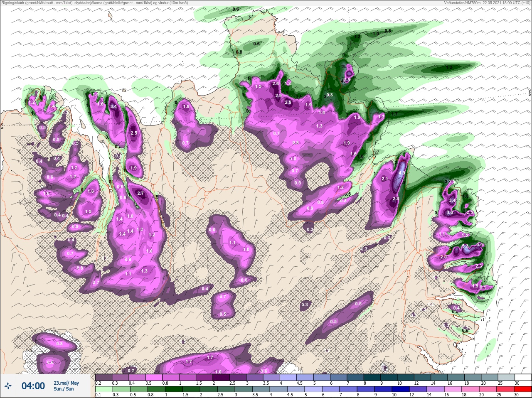This screenshot has height=398, width=532.
Task: Click the '1.8' precipitation value on map
Action: (x=186, y=107)
